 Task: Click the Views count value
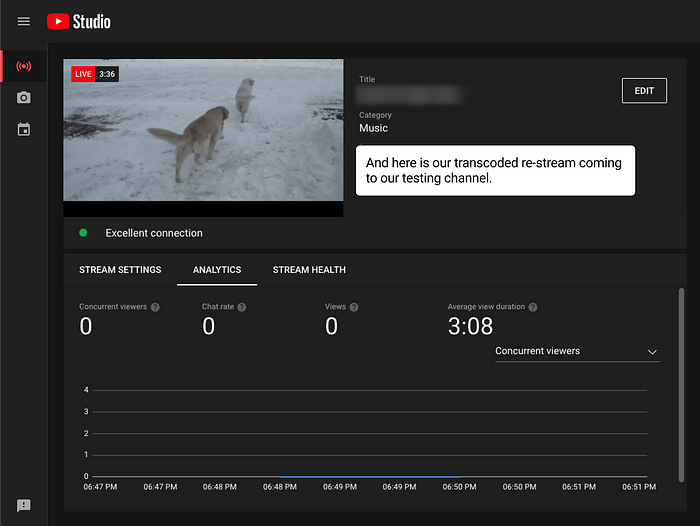point(331,326)
